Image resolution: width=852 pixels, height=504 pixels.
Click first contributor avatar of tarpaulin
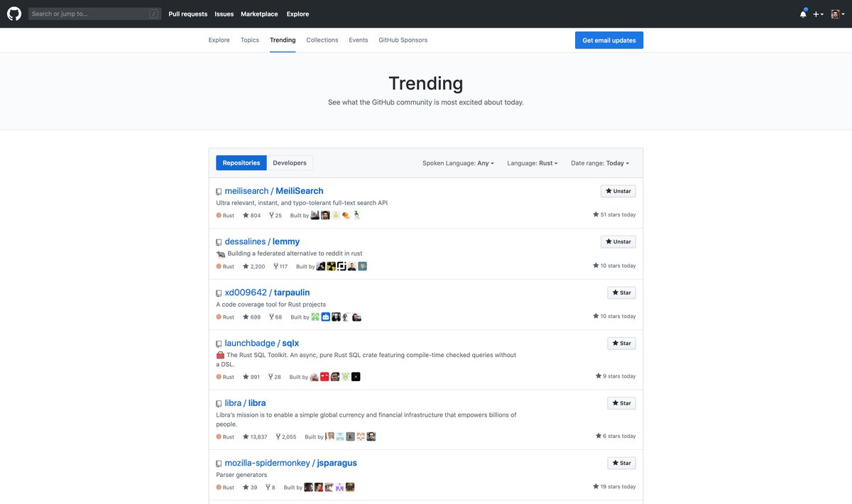(x=315, y=317)
